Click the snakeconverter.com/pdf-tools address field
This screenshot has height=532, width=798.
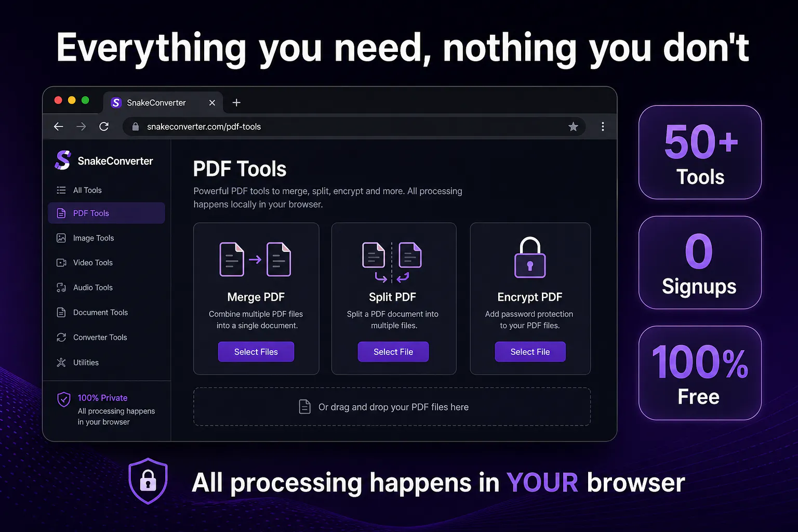pyautogui.click(x=354, y=127)
